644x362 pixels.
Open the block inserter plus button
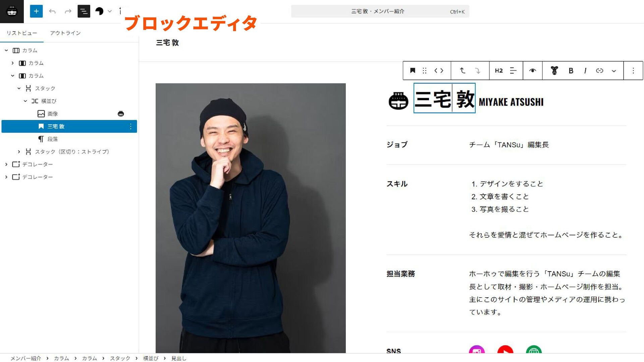[x=36, y=11]
